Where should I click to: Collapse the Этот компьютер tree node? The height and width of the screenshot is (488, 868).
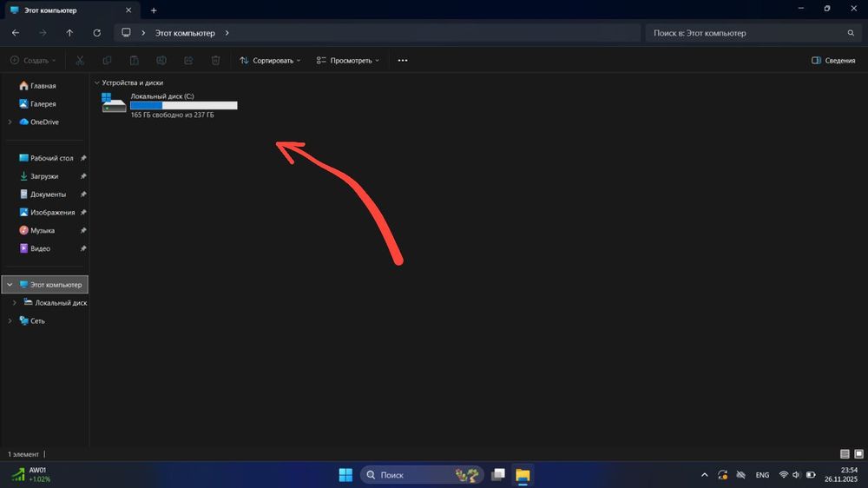(x=10, y=285)
